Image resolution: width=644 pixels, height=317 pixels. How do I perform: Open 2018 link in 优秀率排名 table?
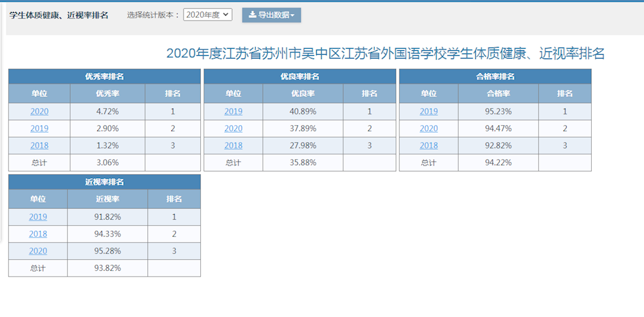[39, 145]
